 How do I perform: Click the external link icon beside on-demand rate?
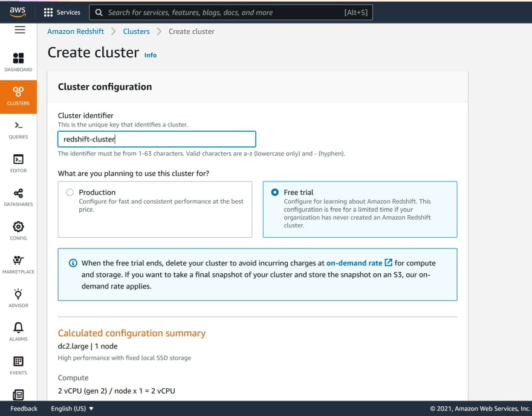pos(389,262)
